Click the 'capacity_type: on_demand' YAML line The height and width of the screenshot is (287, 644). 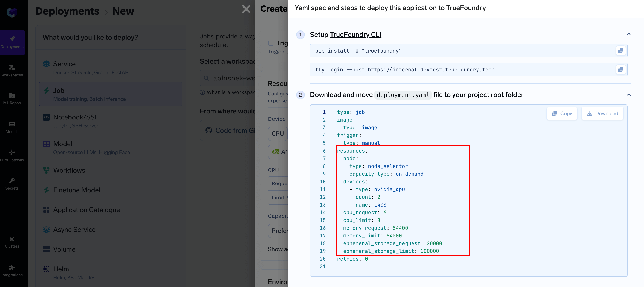click(x=386, y=174)
